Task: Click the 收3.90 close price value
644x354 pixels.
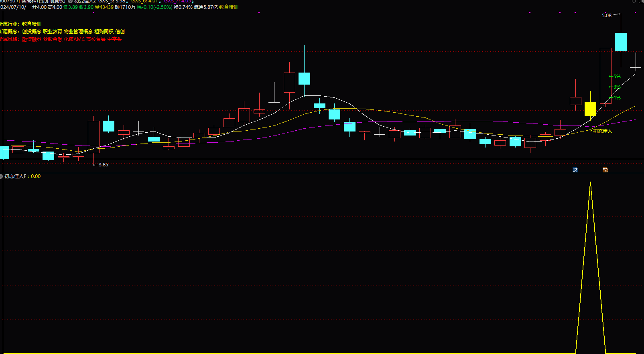Action: coord(86,7)
